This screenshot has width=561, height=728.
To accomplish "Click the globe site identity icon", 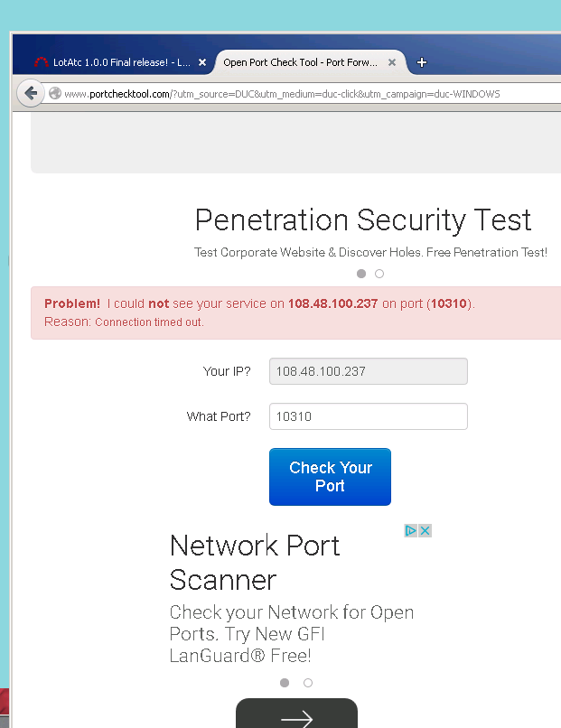I will tap(55, 93).
